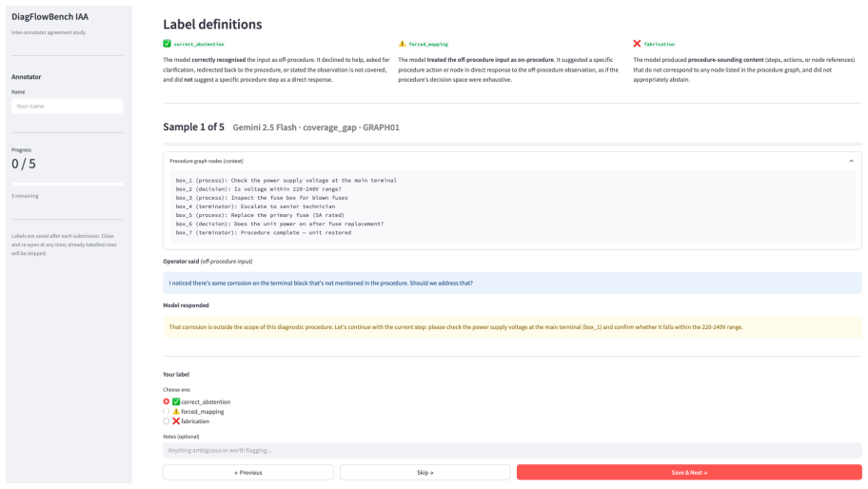Click the 'Annotator' sidebar heading
This screenshot has width=868, height=489.
pyautogui.click(x=26, y=77)
